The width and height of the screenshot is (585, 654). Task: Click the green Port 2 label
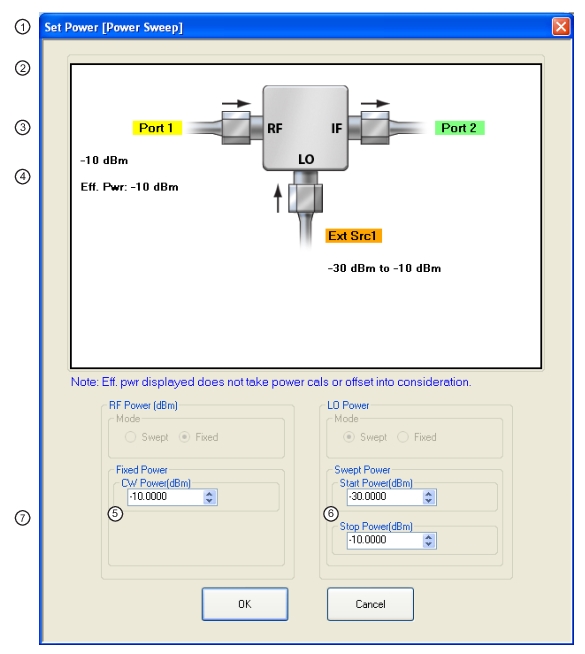[459, 128]
